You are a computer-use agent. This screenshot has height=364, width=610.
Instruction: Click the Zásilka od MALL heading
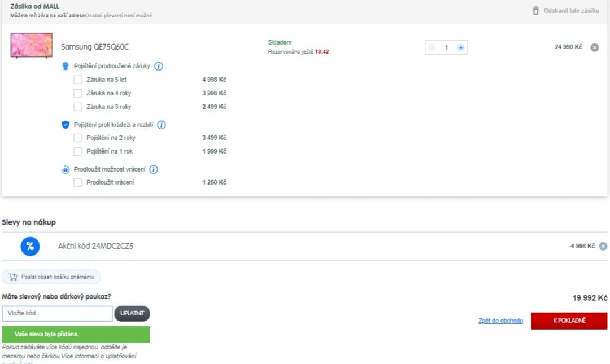click(x=34, y=7)
